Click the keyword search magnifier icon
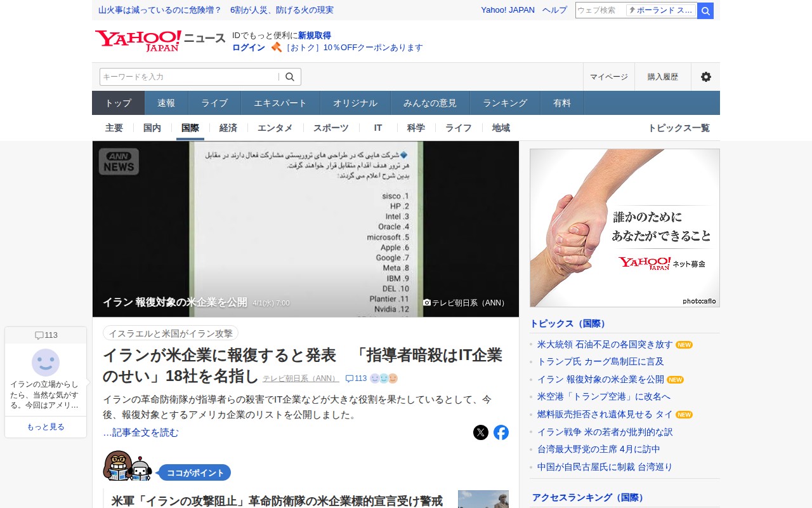812x508 pixels. [290, 77]
